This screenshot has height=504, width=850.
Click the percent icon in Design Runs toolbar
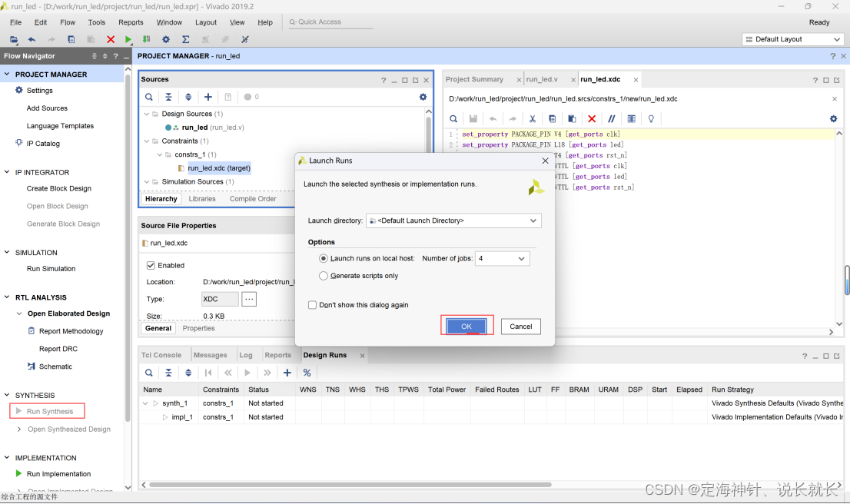[307, 373]
